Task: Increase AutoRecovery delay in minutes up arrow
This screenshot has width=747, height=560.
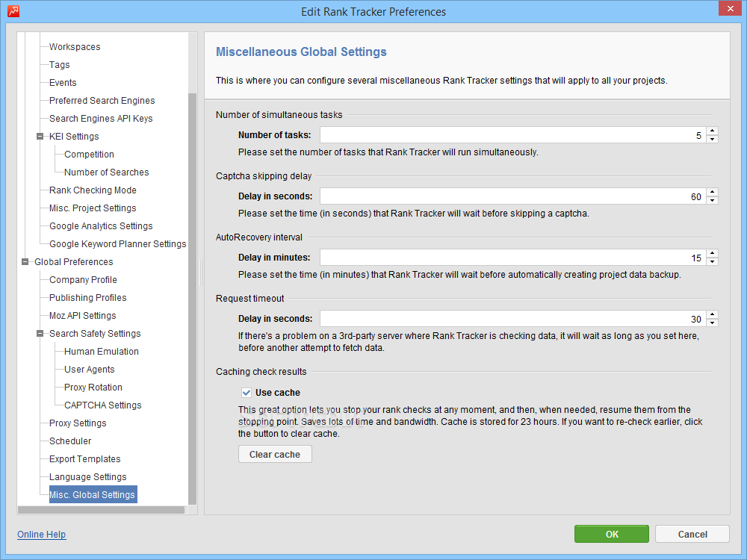Action: pos(712,253)
